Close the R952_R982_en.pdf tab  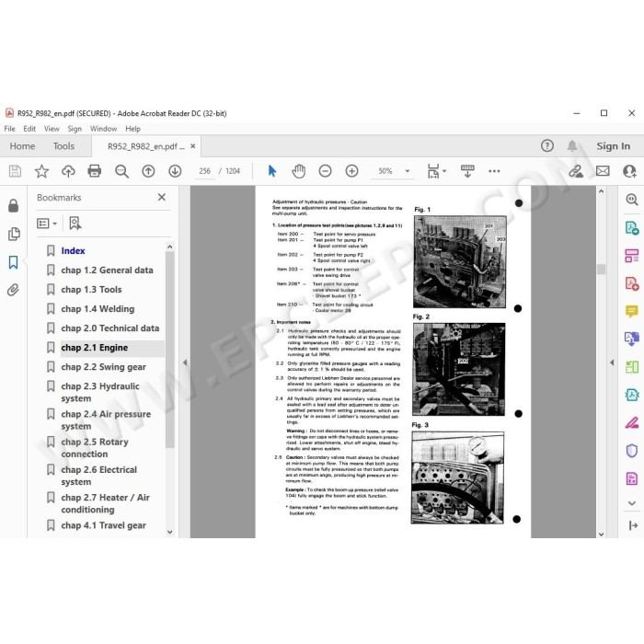pos(192,145)
